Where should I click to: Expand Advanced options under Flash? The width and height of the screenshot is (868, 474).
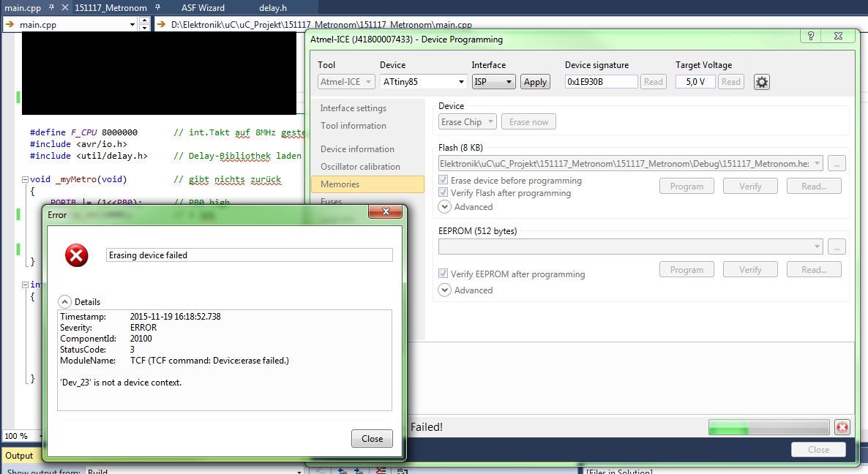[x=444, y=207]
